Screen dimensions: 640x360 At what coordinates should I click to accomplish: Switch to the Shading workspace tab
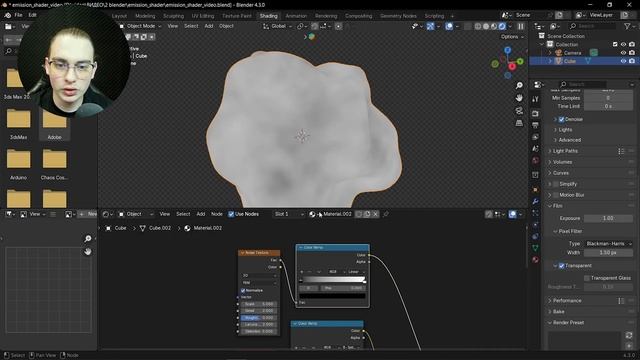tap(269, 16)
